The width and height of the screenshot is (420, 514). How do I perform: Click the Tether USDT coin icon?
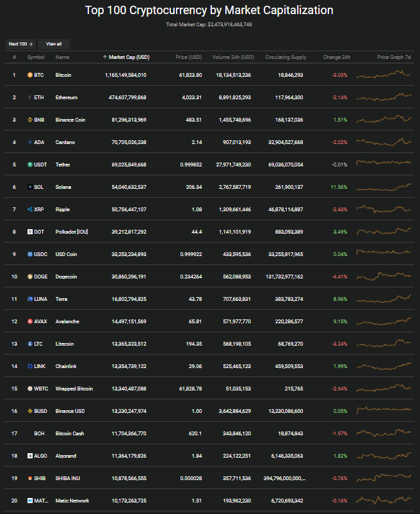(30, 165)
